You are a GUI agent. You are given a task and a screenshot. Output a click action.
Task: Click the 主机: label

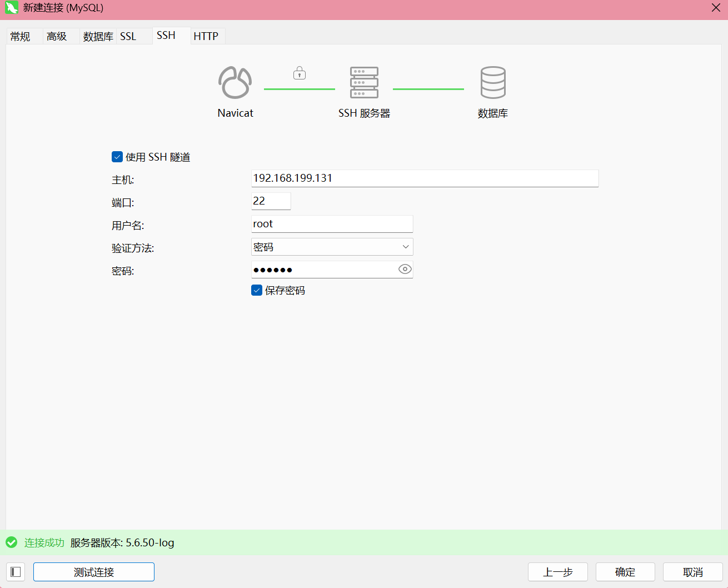click(123, 180)
